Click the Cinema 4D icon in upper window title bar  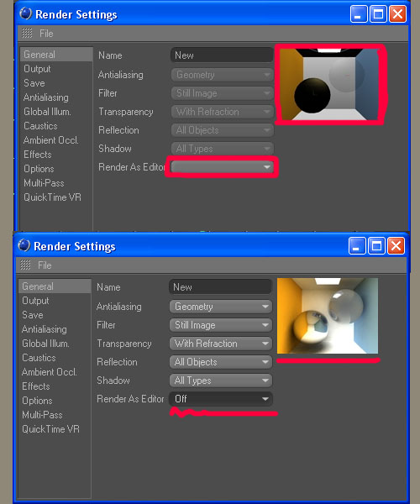pyautogui.click(x=25, y=13)
